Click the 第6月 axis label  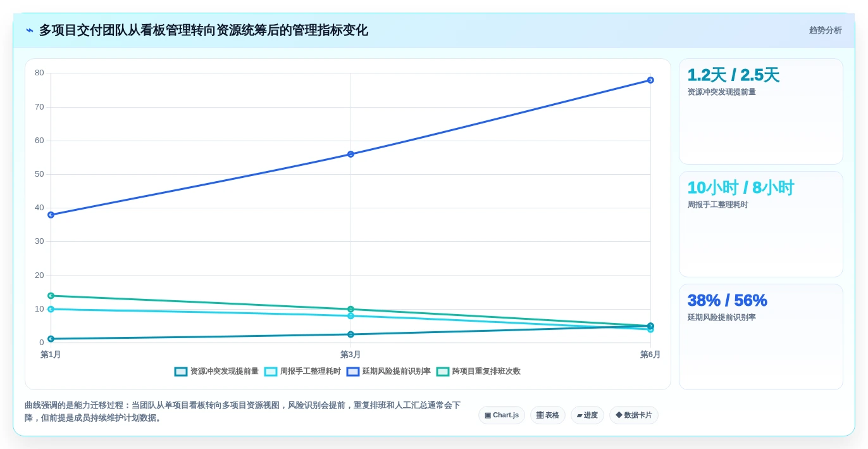650,355
